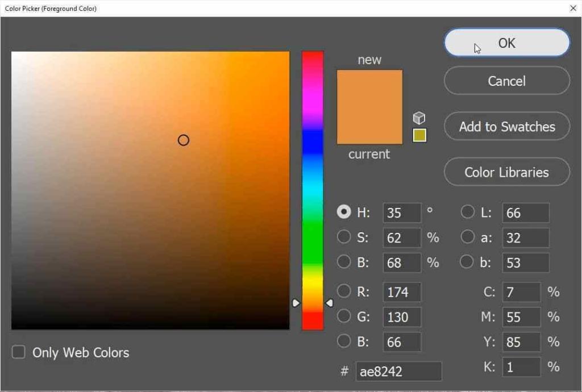Click Add to Swatches
Viewport: 582px width, 392px height.
(x=506, y=126)
